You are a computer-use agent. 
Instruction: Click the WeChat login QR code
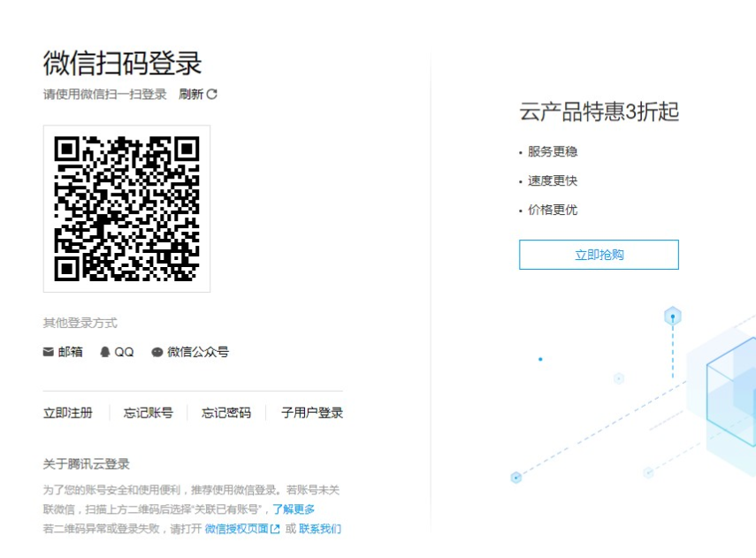(x=126, y=209)
